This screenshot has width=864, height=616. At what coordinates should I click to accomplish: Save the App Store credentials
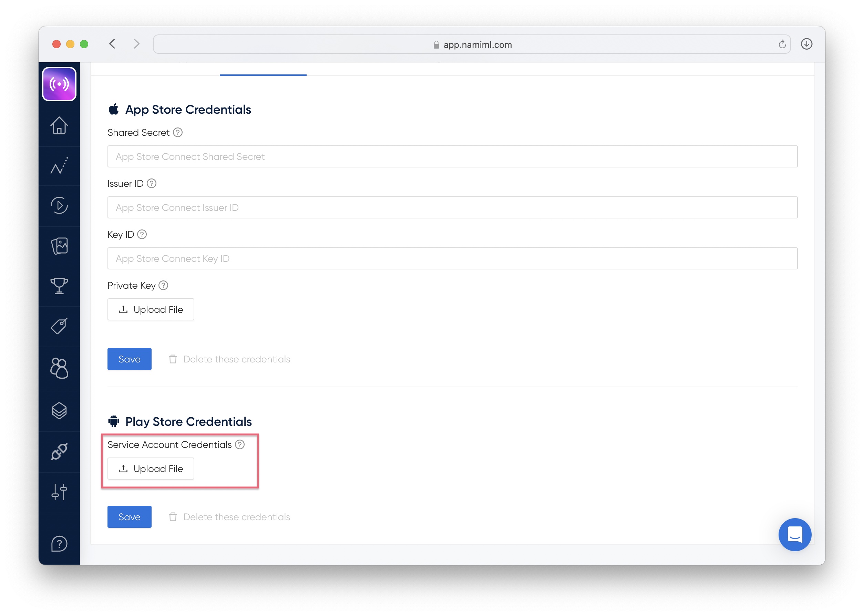click(129, 359)
